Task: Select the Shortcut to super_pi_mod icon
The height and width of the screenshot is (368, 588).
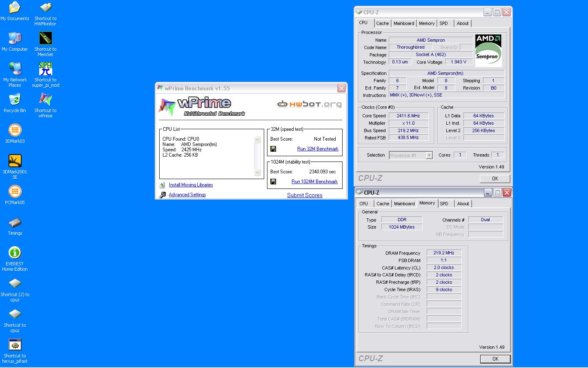Action: (x=45, y=75)
